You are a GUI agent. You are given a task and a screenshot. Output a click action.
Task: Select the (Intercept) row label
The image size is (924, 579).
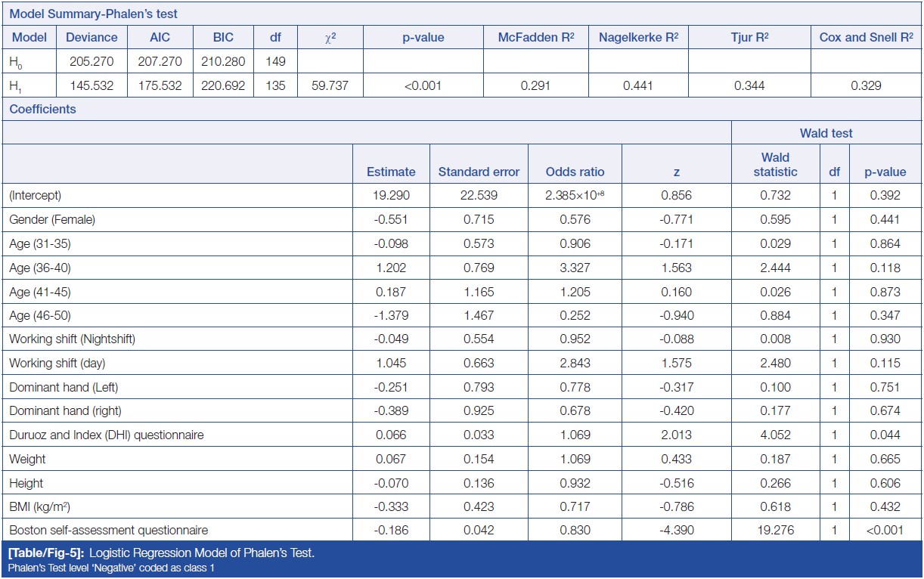coord(35,195)
